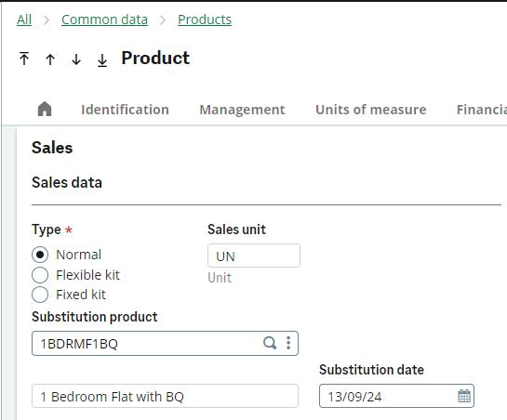Search substitution product with magnifier icon
This screenshot has width=507, height=420.
270,343
